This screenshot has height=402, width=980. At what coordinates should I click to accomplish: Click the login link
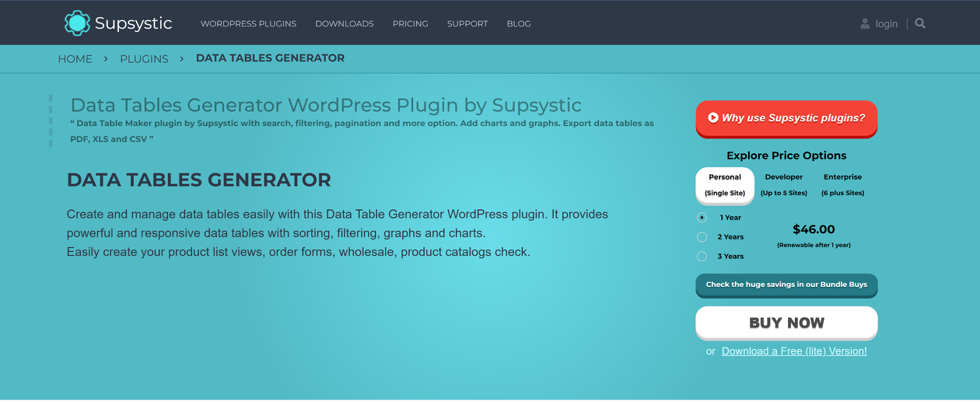pyautogui.click(x=887, y=23)
